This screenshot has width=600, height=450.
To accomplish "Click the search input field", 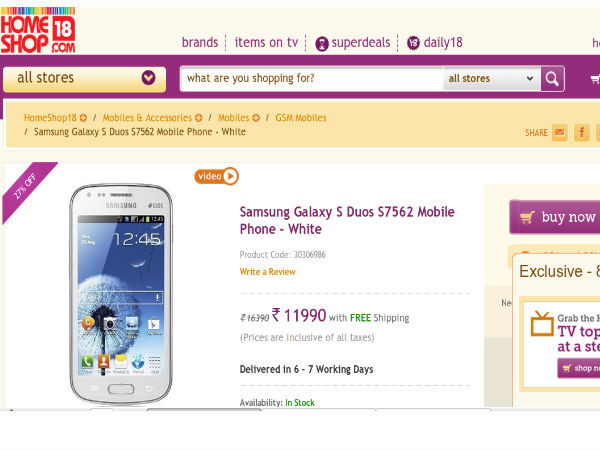I will click(x=310, y=78).
